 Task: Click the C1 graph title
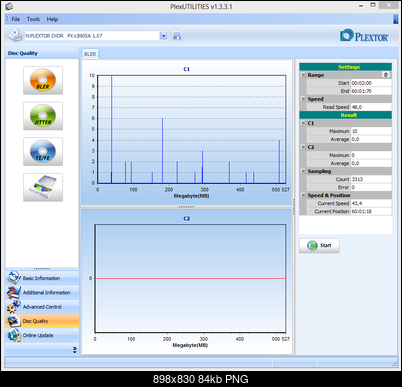click(x=186, y=69)
